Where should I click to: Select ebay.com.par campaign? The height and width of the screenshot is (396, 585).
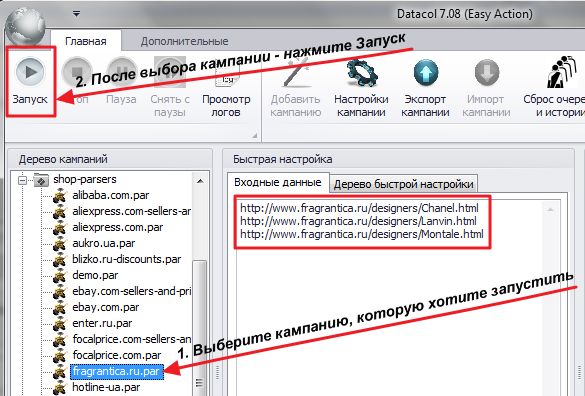point(106,307)
